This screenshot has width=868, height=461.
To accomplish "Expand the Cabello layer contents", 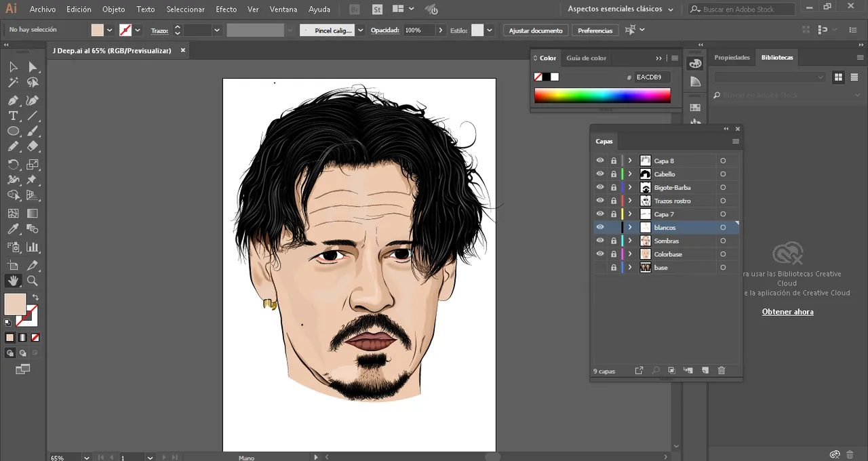I will pyautogui.click(x=630, y=174).
